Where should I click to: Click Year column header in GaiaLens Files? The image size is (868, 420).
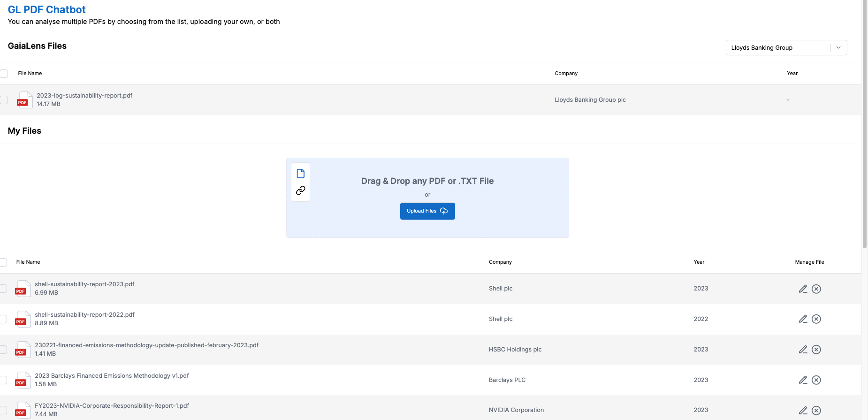(x=792, y=73)
